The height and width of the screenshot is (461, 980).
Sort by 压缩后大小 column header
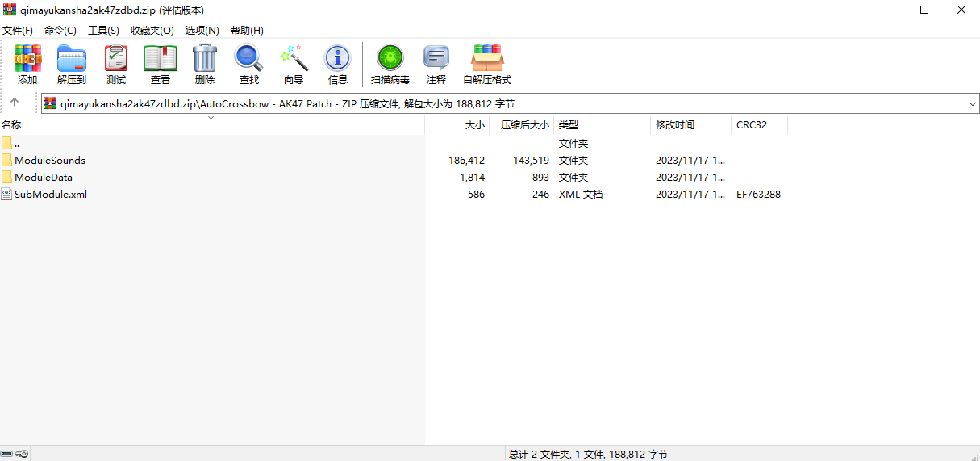(x=522, y=125)
